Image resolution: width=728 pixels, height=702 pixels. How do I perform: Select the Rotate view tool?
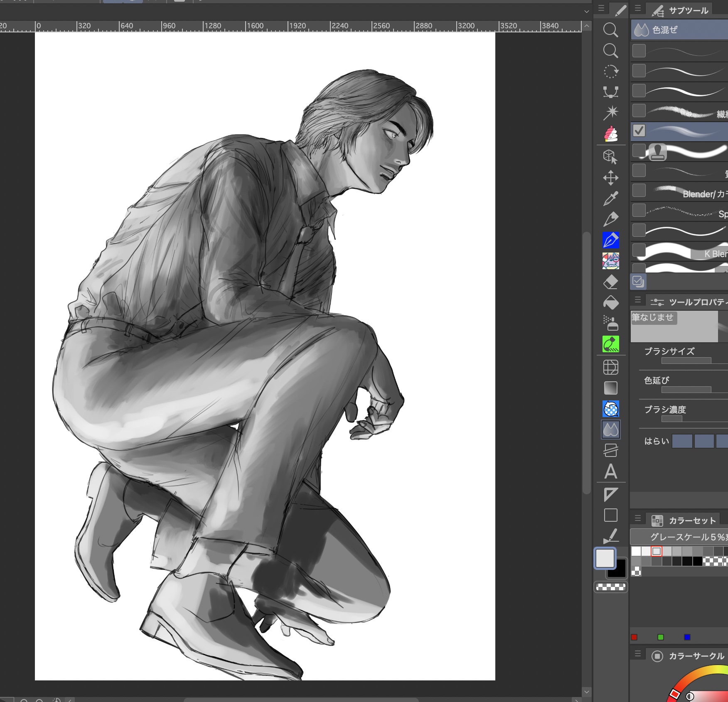(610, 71)
